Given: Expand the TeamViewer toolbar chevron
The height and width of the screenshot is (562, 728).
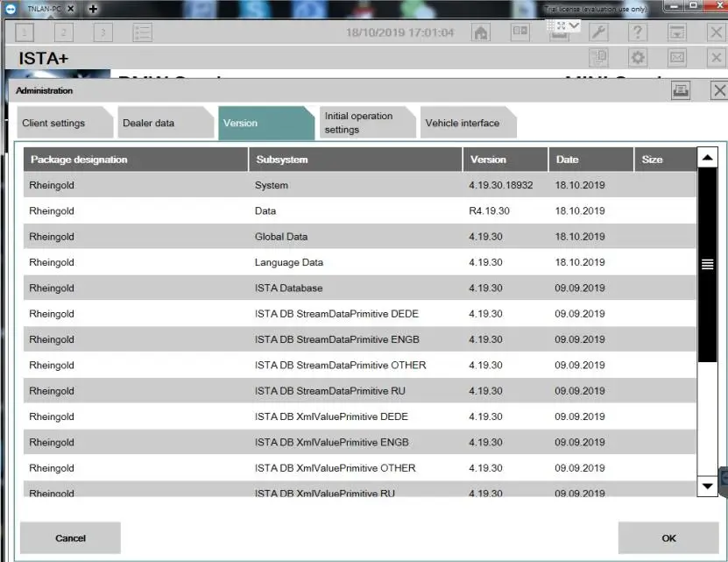Looking at the screenshot, I should tap(574, 25).
